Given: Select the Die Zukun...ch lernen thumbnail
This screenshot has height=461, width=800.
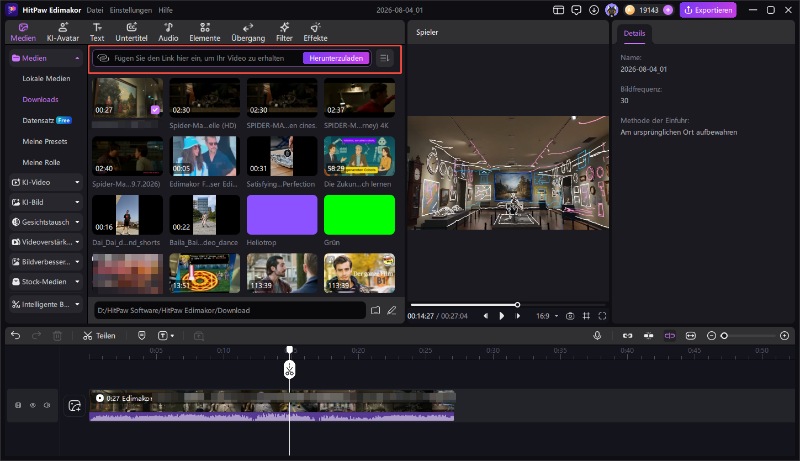Looking at the screenshot, I should pyautogui.click(x=359, y=156).
